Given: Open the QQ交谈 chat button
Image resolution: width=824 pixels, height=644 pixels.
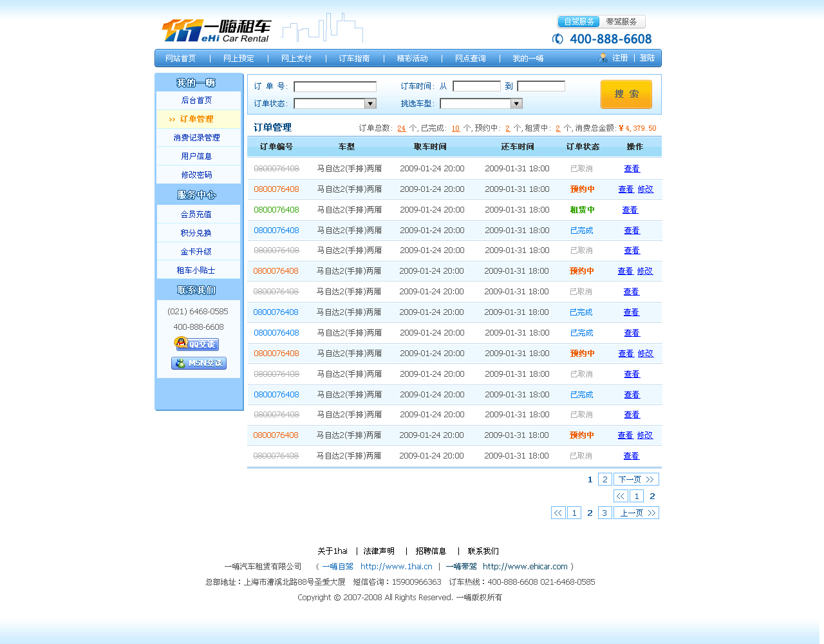Looking at the screenshot, I should 196,344.
